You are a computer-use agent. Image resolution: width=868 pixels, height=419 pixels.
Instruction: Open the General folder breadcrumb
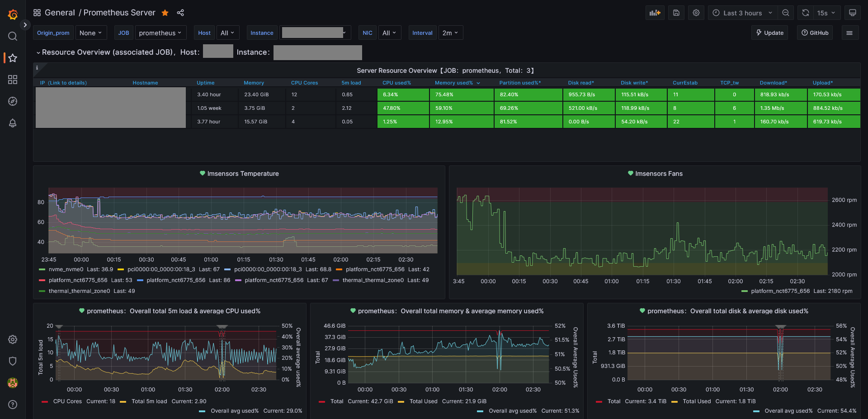point(60,13)
